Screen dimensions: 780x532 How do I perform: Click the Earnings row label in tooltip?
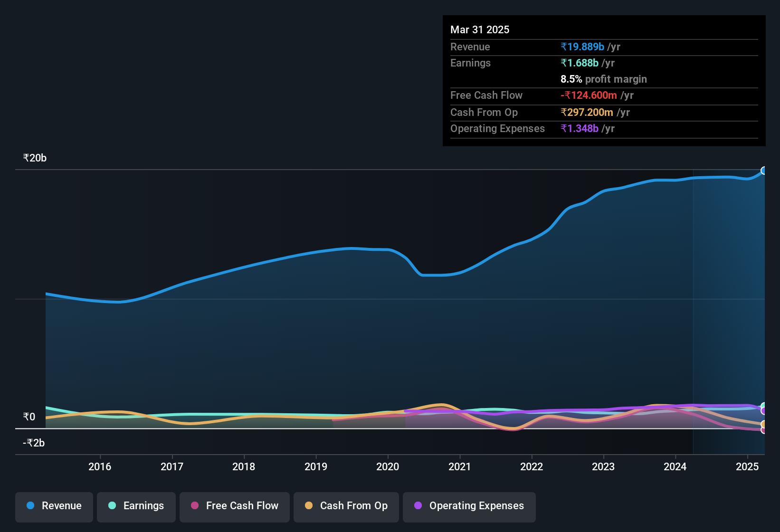coord(470,63)
